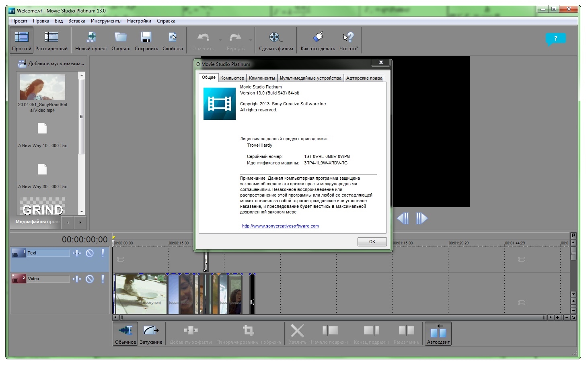Click the Отменить undo arrow
Screen dimensions: 588x367
(x=203, y=37)
